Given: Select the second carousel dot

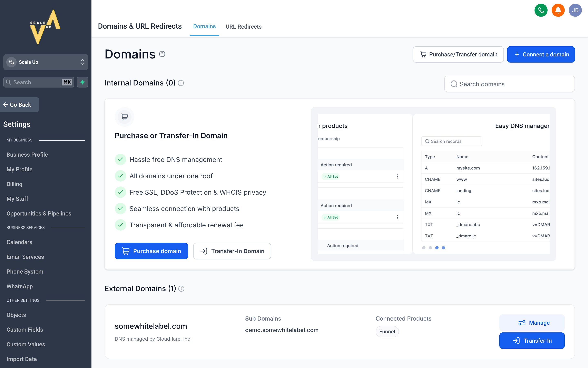Looking at the screenshot, I should 430,248.
